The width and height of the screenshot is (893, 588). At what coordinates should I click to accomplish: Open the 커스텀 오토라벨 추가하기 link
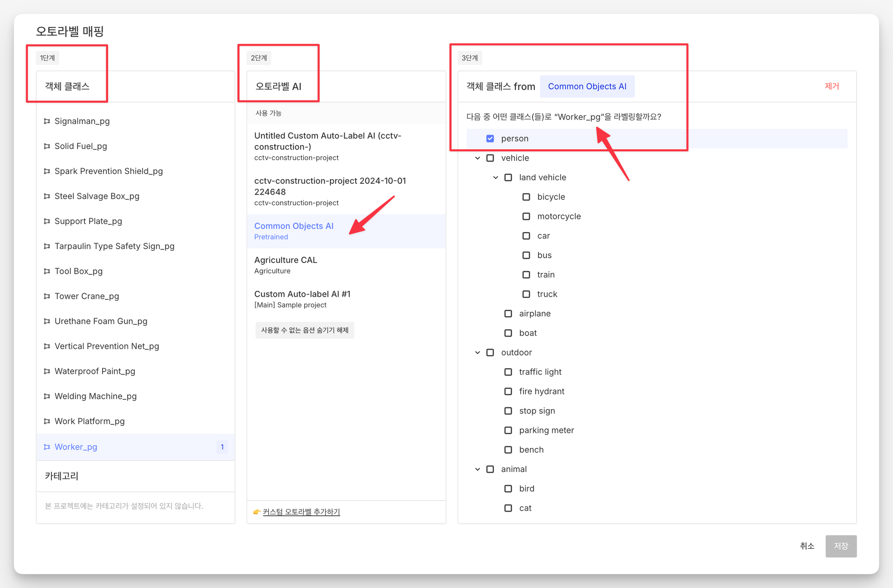tap(301, 512)
